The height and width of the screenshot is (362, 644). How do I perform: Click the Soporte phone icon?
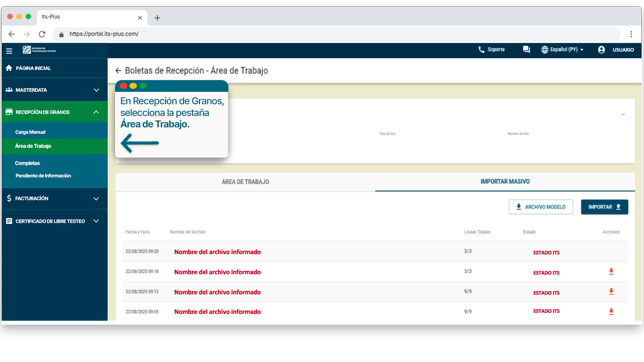coord(481,50)
